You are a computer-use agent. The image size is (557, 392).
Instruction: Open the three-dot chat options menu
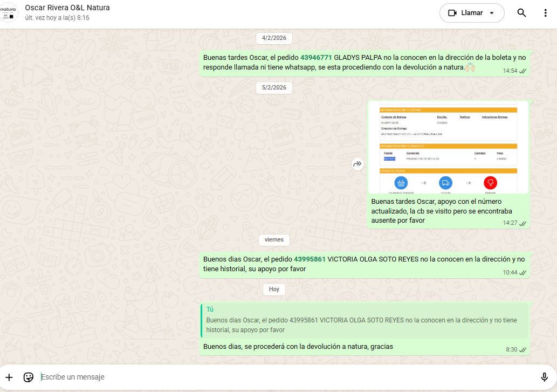[x=545, y=13]
